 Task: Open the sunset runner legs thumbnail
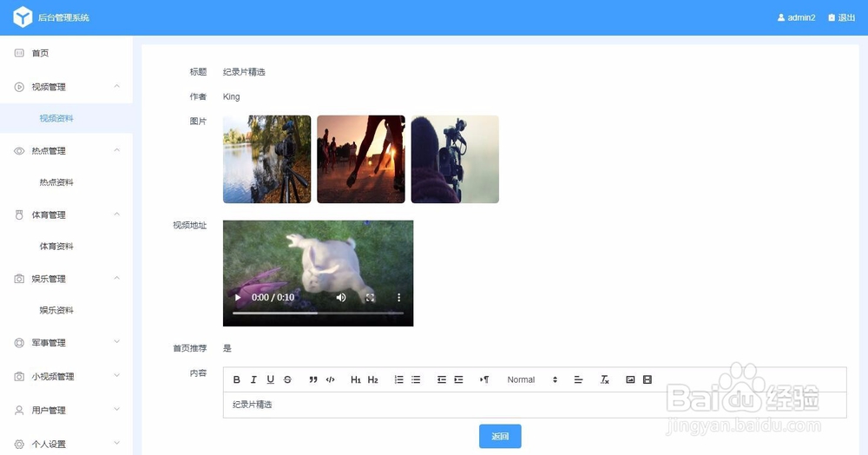[x=361, y=160]
